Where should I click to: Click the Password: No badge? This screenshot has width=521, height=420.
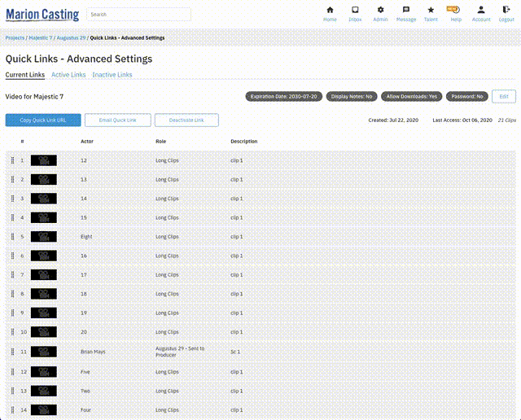tap(466, 96)
